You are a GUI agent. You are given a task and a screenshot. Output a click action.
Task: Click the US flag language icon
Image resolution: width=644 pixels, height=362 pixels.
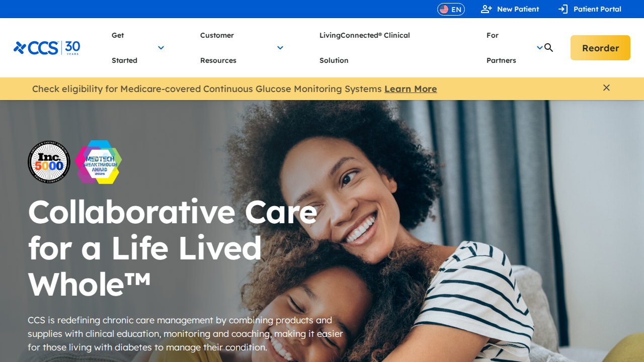444,9
